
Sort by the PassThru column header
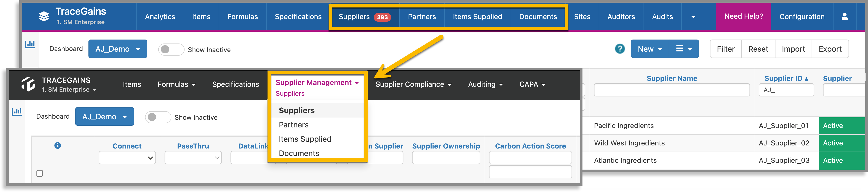pos(193,146)
